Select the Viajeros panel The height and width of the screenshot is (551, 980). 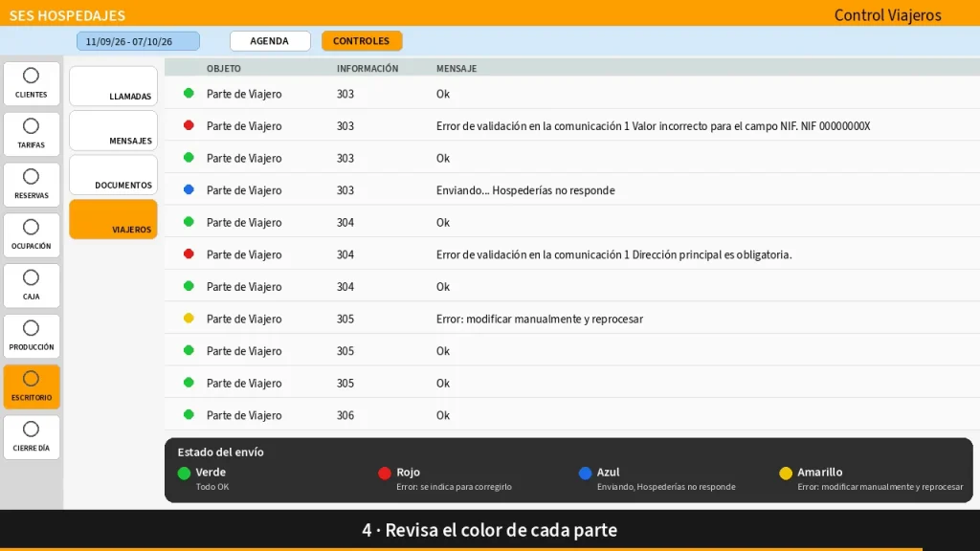click(113, 219)
